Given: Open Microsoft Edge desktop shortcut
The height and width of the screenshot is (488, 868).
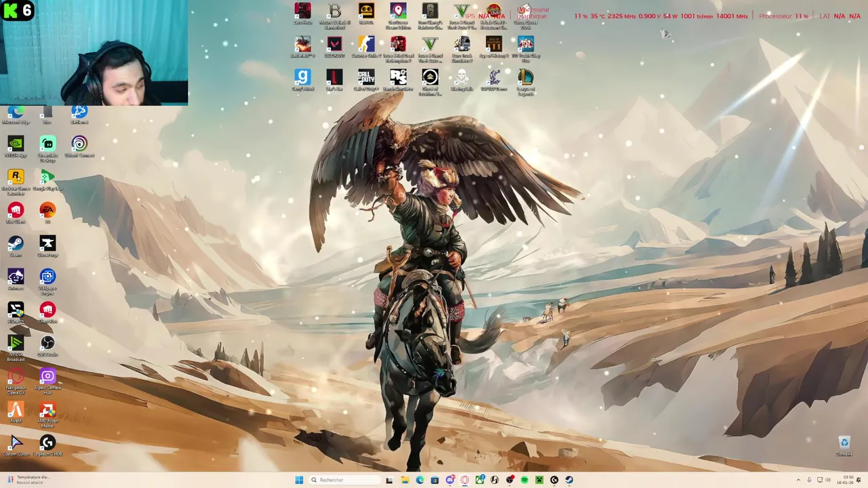Looking at the screenshot, I should pyautogui.click(x=16, y=115).
